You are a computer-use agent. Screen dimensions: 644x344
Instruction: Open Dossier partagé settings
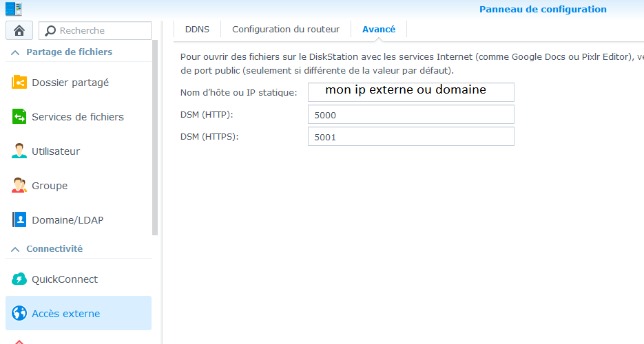[79, 83]
